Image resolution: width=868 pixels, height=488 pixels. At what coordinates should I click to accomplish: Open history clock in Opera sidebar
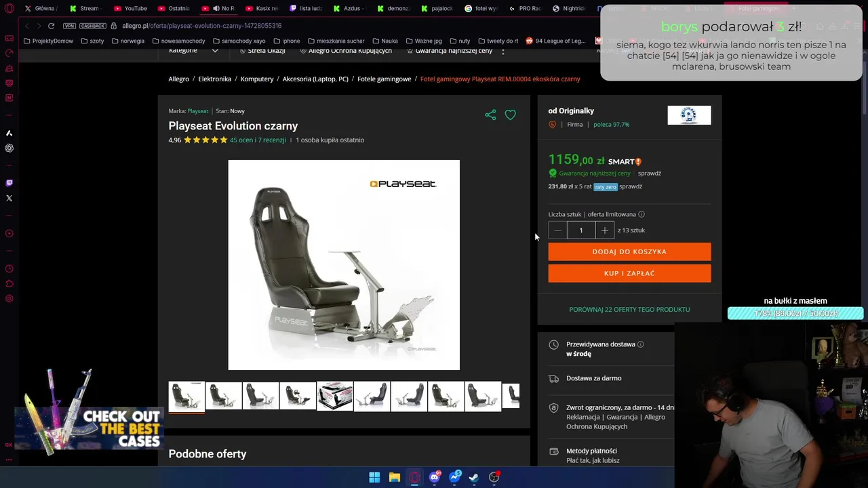[9, 269]
